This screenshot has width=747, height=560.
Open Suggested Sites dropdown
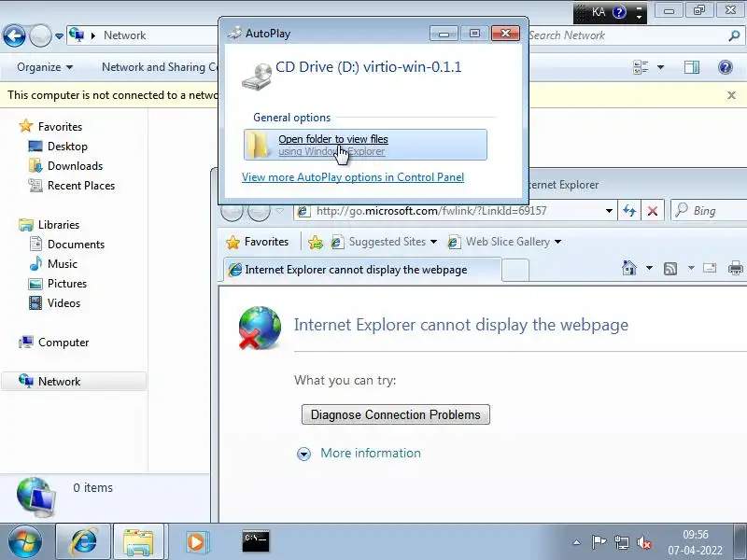pyautogui.click(x=385, y=242)
